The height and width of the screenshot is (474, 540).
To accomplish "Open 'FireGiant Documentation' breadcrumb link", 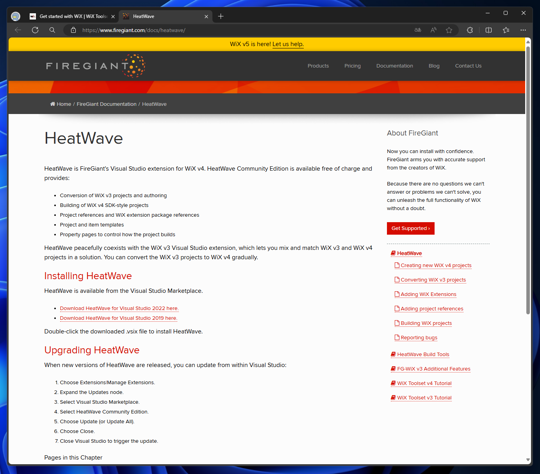I will (x=106, y=104).
